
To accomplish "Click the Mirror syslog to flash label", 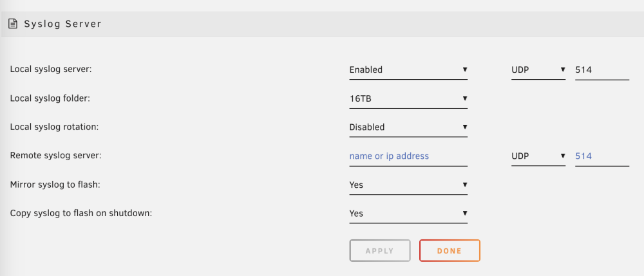I will coord(55,185).
